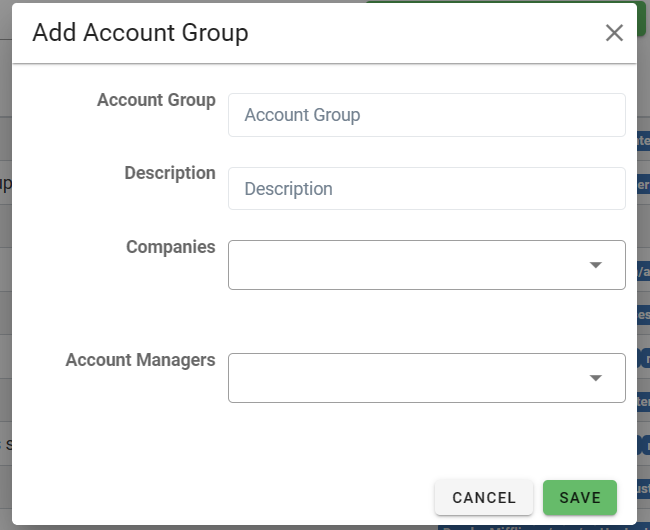Click the Account Managers field label

(141, 360)
